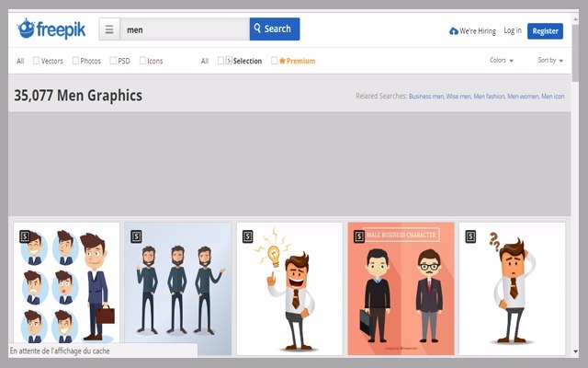
Task: Tick the Icons checkbox
Action: (142, 61)
